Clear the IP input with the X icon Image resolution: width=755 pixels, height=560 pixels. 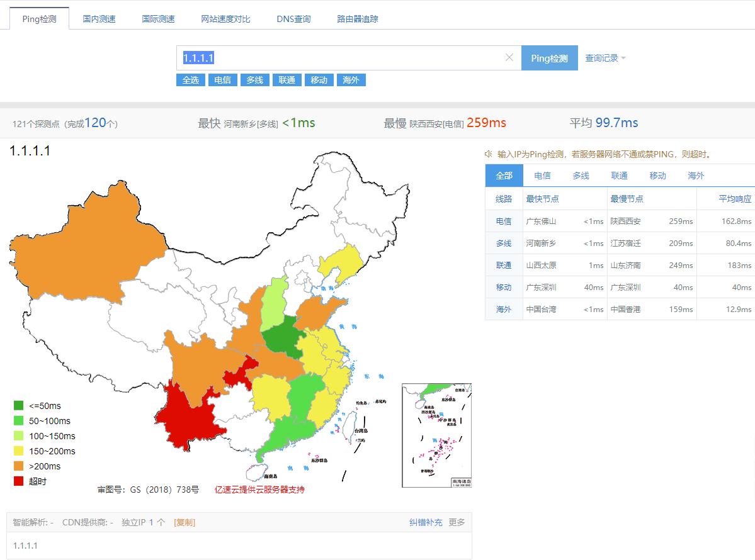pyautogui.click(x=509, y=58)
